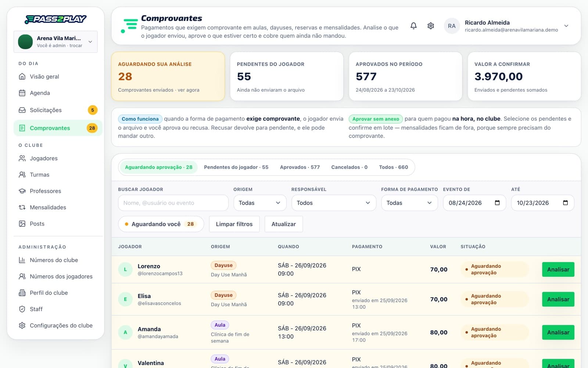Open Números dos jogadores
Viewport: 588px width, 368px height.
(58, 276)
